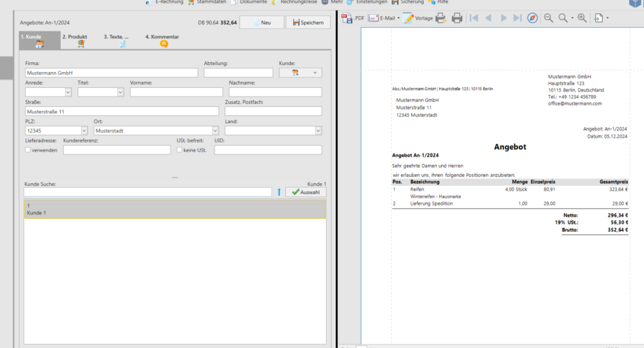This screenshot has width=644, height=348.
Task: Click the printer icon in preview toolbar
Action: 457,17
